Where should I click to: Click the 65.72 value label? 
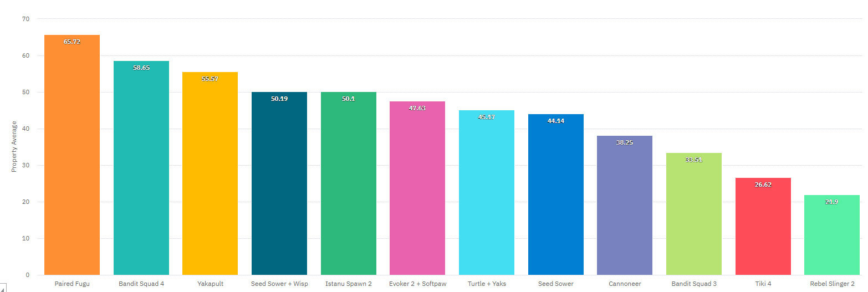pos(72,42)
